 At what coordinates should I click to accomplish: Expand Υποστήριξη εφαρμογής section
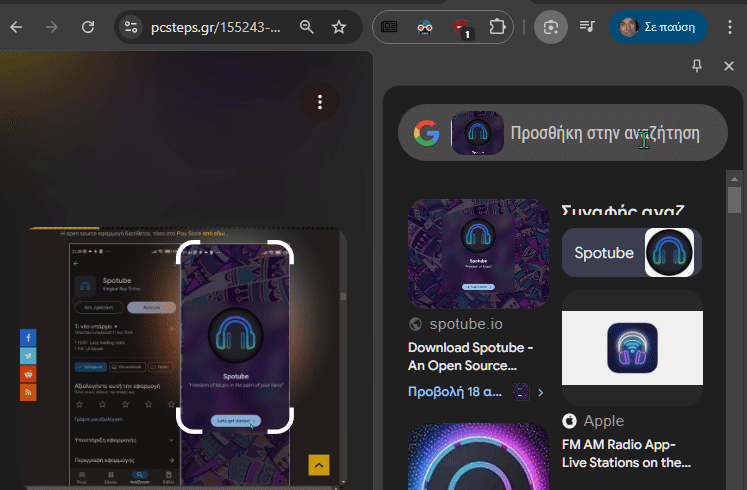pyautogui.click(x=124, y=440)
